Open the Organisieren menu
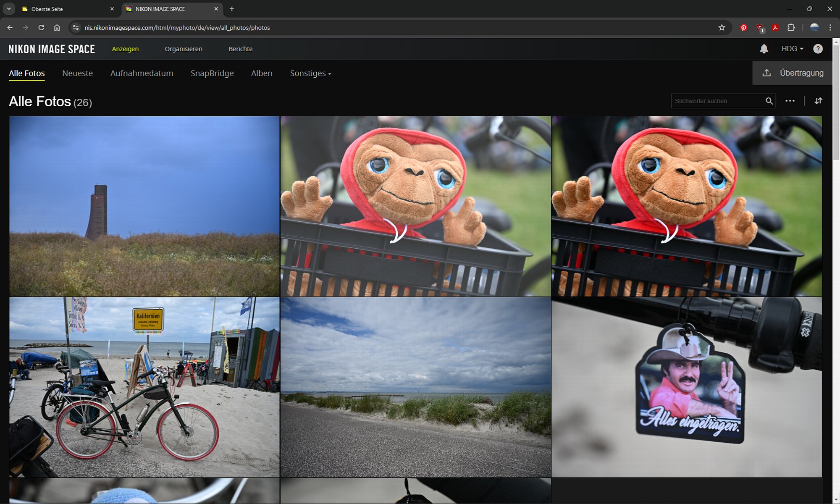This screenshot has width=840, height=504. (184, 49)
